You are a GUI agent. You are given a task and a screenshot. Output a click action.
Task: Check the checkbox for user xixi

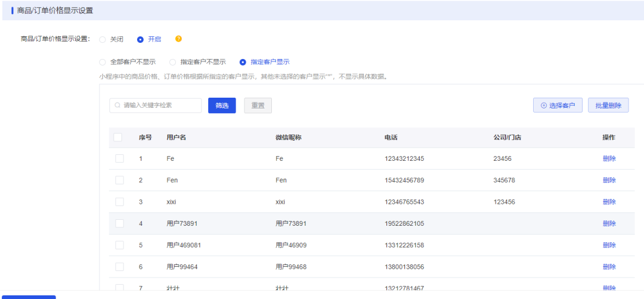click(x=119, y=202)
